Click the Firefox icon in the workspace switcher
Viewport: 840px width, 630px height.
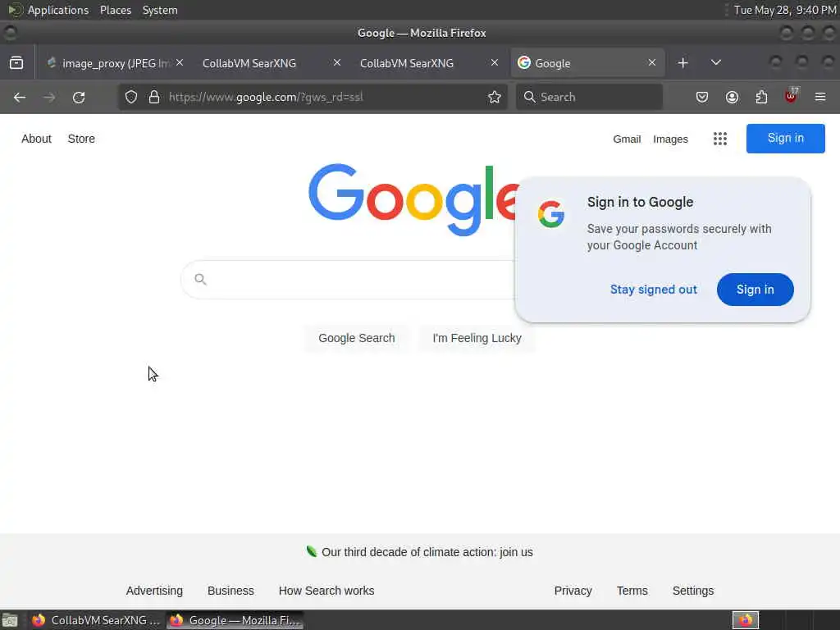coord(745,620)
